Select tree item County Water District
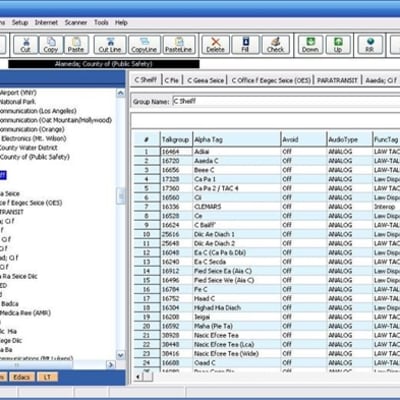 (29, 148)
